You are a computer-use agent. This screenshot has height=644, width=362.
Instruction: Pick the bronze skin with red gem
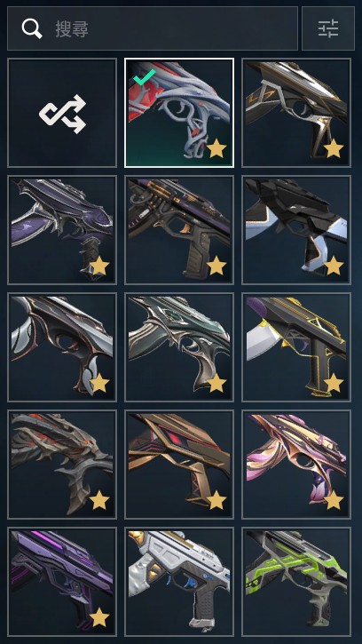[x=179, y=464]
